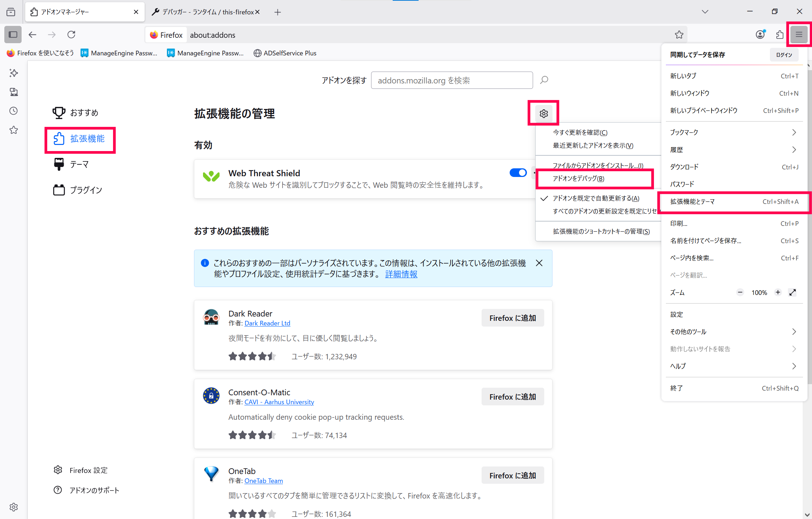Click the bookmark star icon in address bar
Image resolution: width=812 pixels, height=519 pixels.
click(x=679, y=35)
